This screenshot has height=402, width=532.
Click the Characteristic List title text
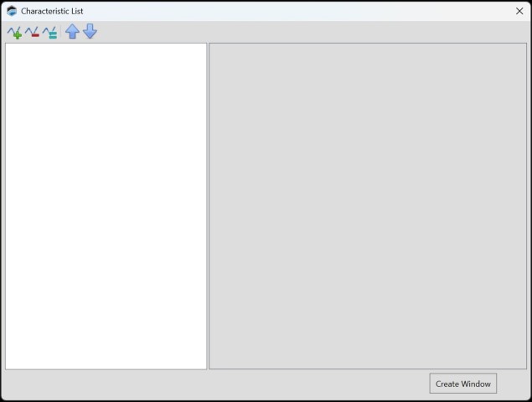coord(52,11)
